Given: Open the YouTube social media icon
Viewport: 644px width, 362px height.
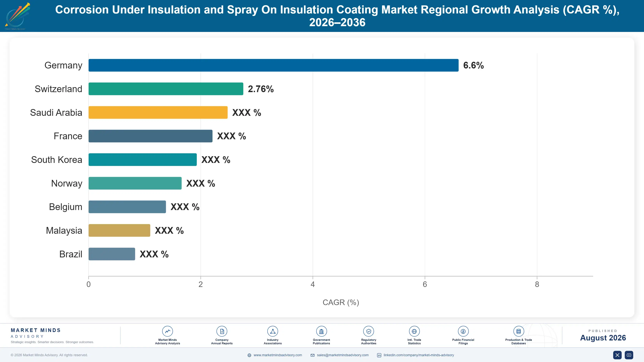Looking at the screenshot, I should [x=629, y=355].
